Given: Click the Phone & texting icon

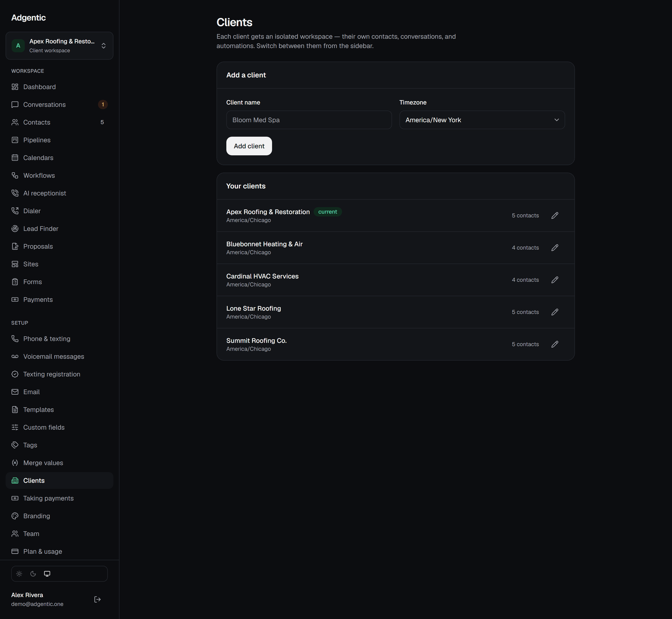Looking at the screenshot, I should point(15,339).
